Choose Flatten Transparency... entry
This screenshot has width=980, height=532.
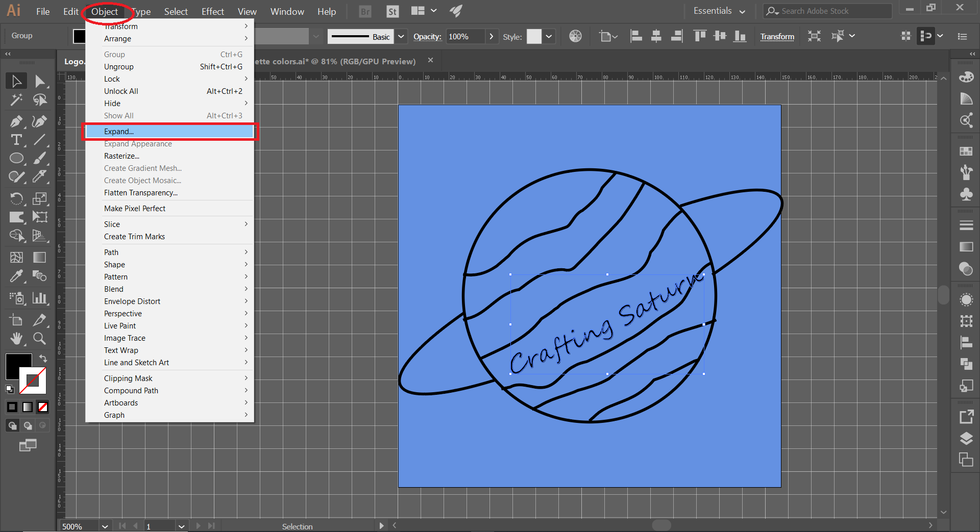click(x=169, y=193)
